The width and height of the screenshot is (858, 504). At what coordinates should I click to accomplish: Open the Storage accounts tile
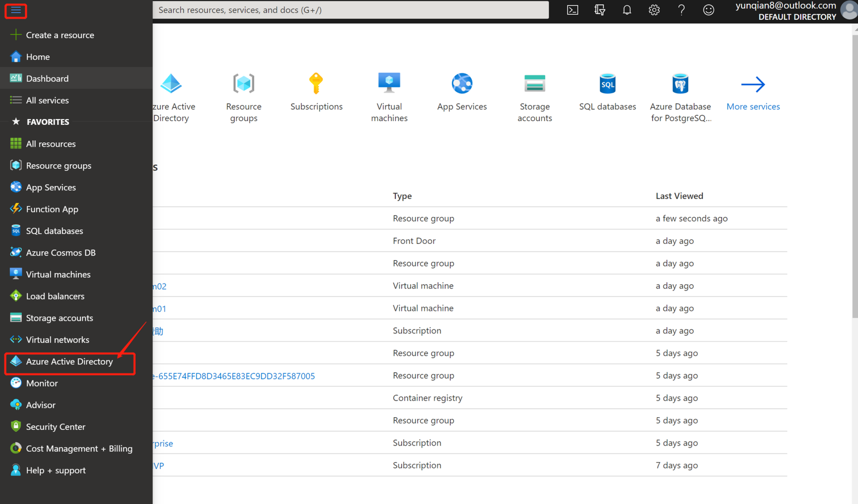[x=535, y=98]
